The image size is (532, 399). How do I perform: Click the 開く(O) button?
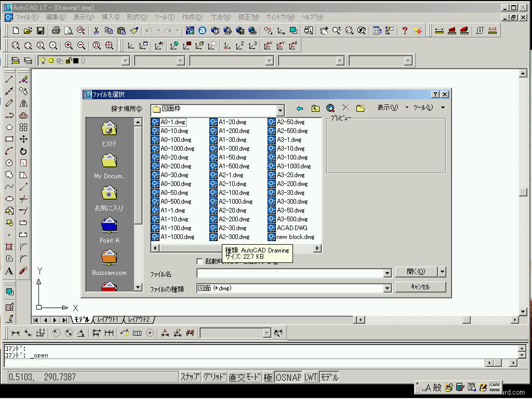point(416,271)
